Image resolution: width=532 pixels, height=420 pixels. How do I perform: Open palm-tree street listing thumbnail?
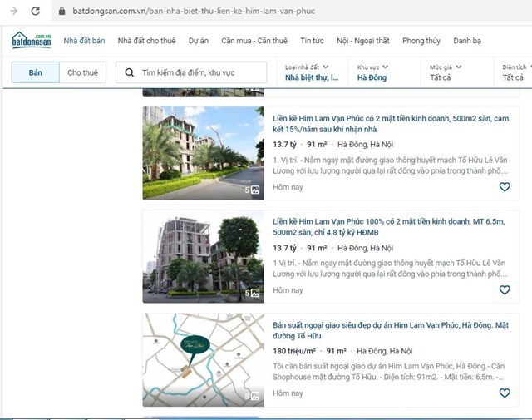click(x=203, y=153)
